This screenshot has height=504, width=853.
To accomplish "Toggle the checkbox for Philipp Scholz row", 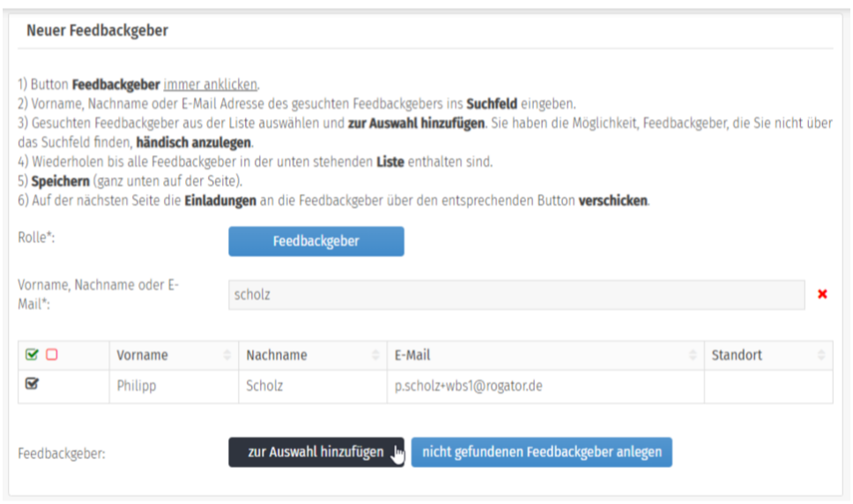I will (33, 385).
